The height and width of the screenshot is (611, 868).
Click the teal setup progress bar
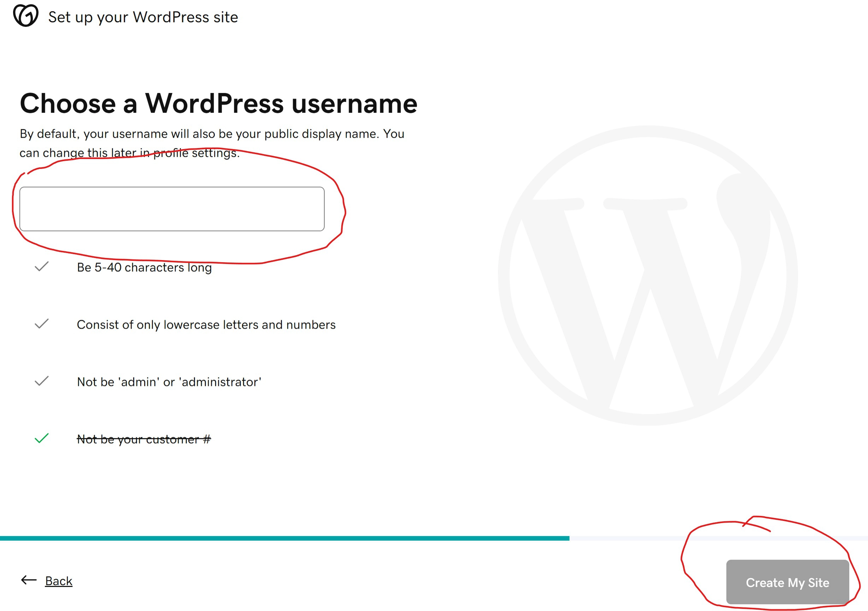tap(285, 539)
